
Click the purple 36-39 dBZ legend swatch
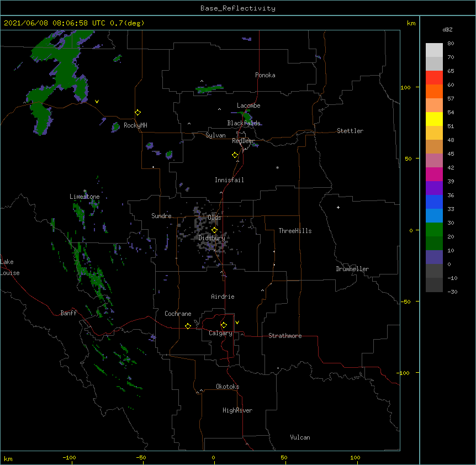tap(434, 188)
